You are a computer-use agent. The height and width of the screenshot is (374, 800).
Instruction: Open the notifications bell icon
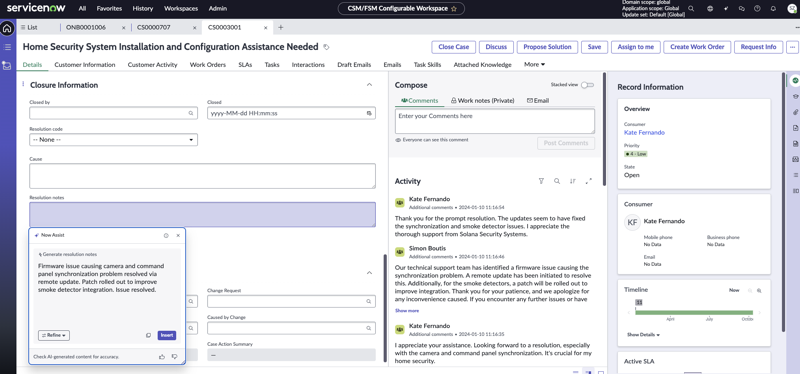pyautogui.click(x=773, y=9)
